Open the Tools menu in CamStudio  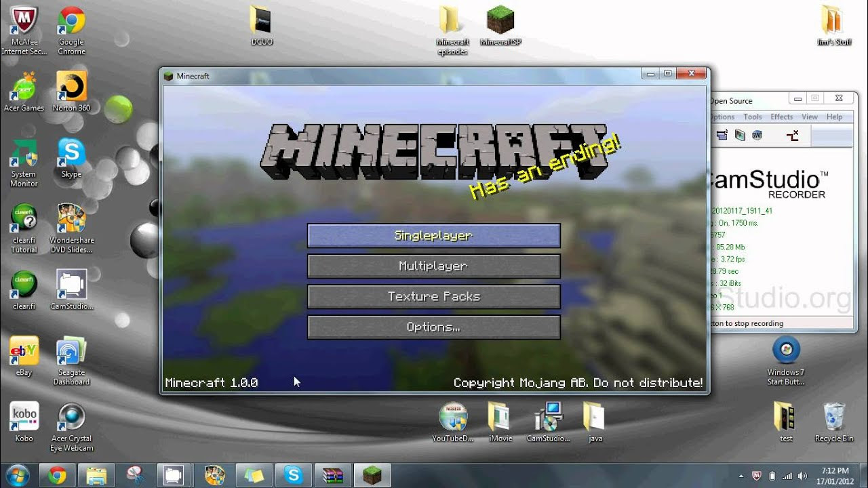753,117
